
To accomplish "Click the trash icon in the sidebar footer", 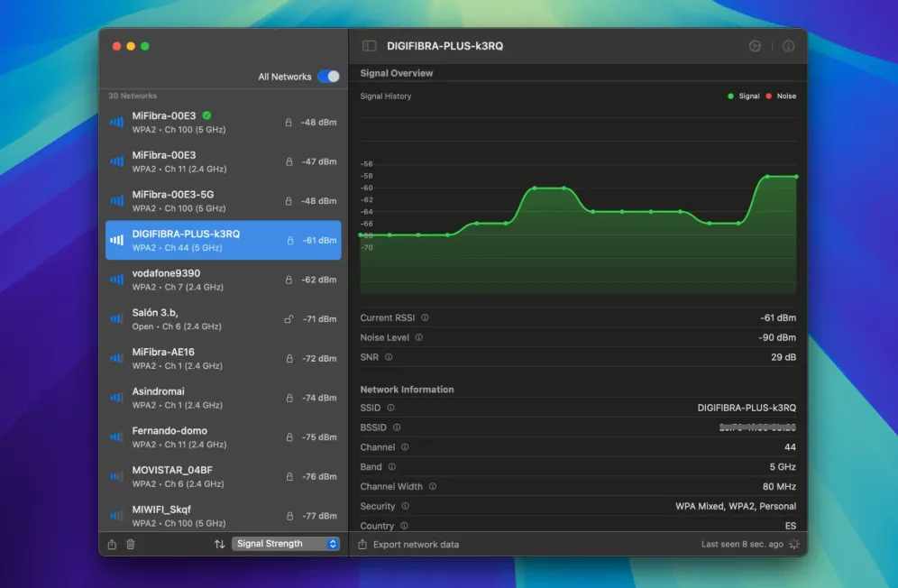I will point(131,545).
